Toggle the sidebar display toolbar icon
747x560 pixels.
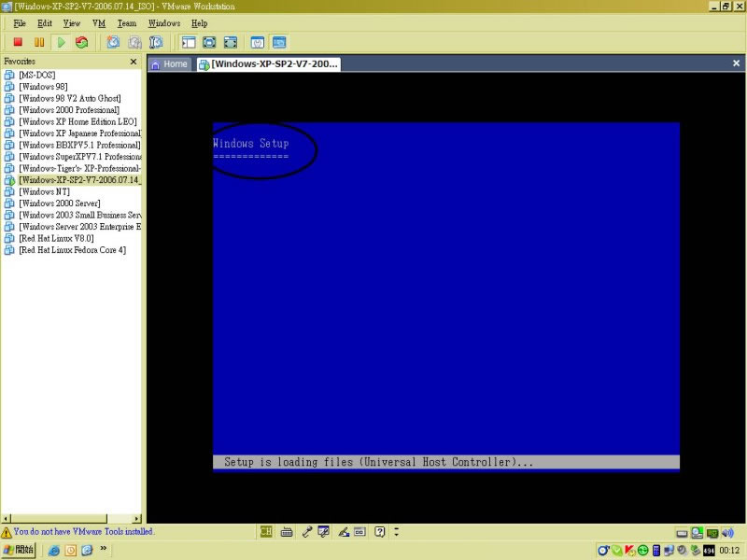click(x=189, y=42)
